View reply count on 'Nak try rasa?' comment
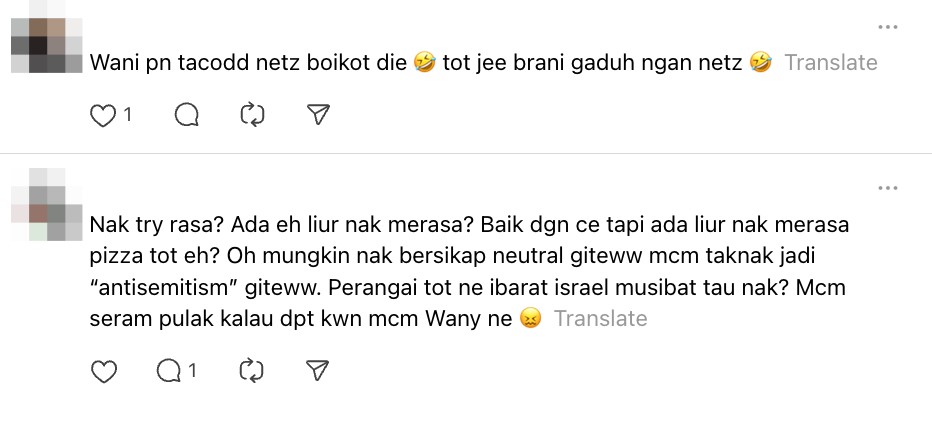The height and width of the screenshot is (434, 932). pyautogui.click(x=192, y=372)
